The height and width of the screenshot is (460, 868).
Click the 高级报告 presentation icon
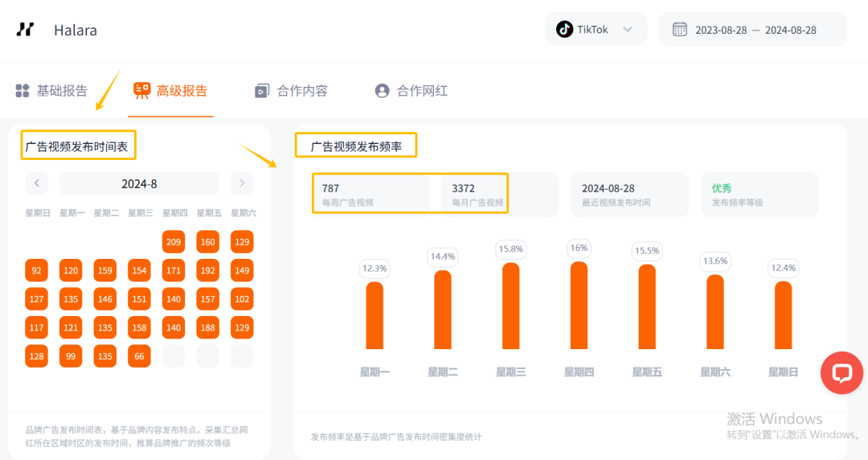click(x=141, y=90)
